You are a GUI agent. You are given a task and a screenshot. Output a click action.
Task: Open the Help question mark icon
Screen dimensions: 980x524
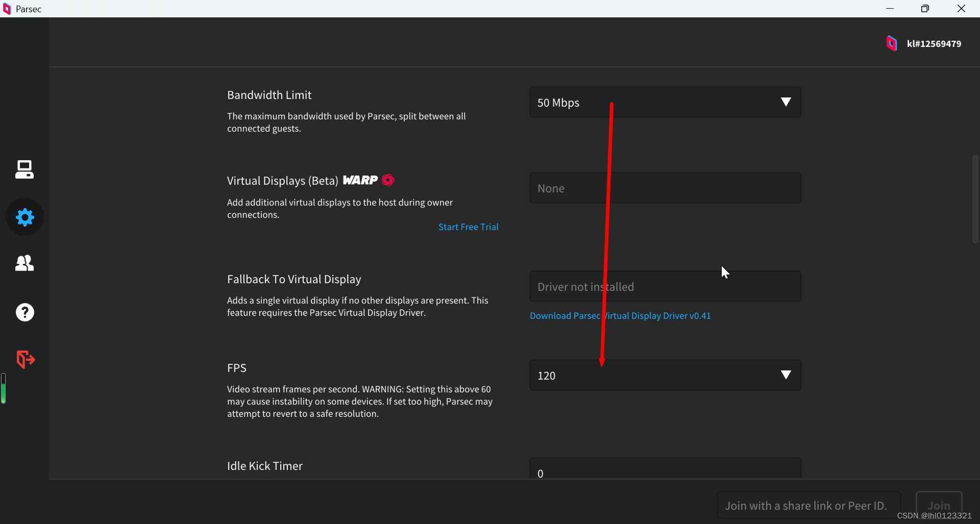click(x=24, y=312)
